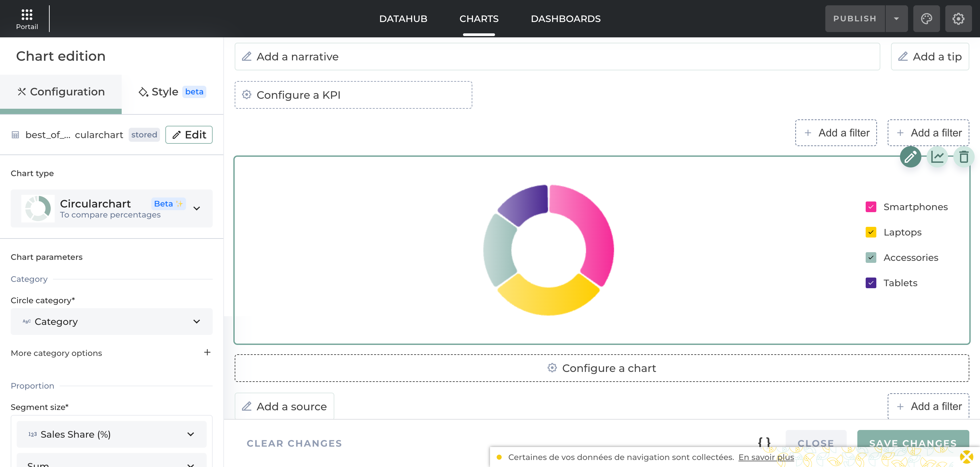This screenshot has height=467, width=980.
Task: Click Add a tip field
Action: (930, 56)
